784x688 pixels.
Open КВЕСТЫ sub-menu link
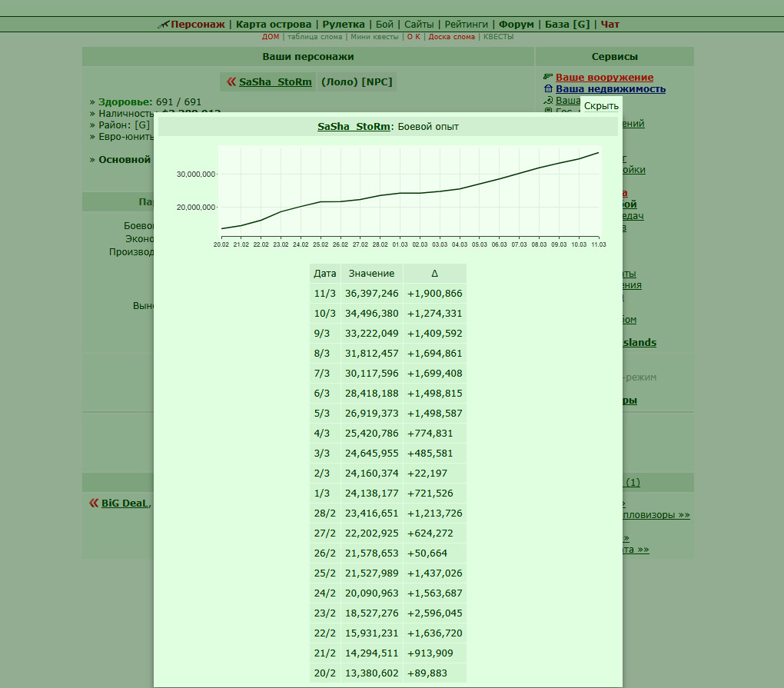tap(498, 36)
